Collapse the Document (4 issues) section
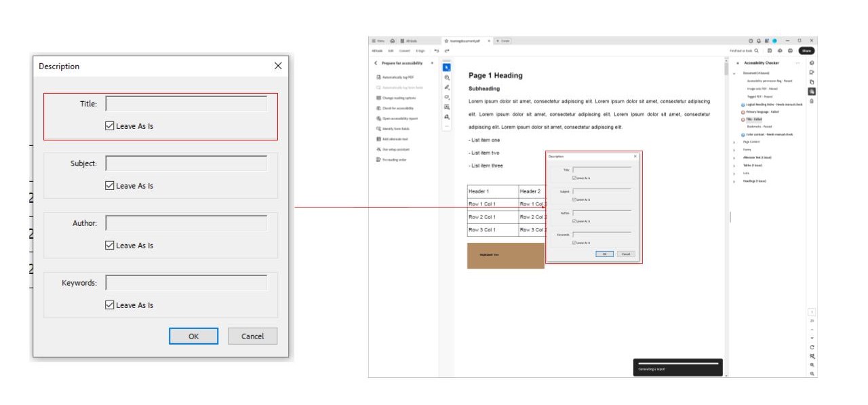868x405 pixels. point(734,73)
